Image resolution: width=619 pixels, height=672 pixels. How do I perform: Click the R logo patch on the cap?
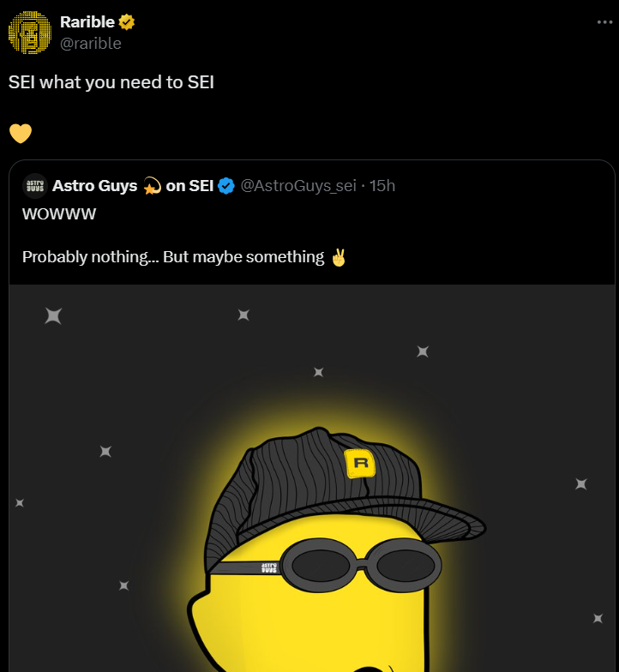click(x=359, y=464)
